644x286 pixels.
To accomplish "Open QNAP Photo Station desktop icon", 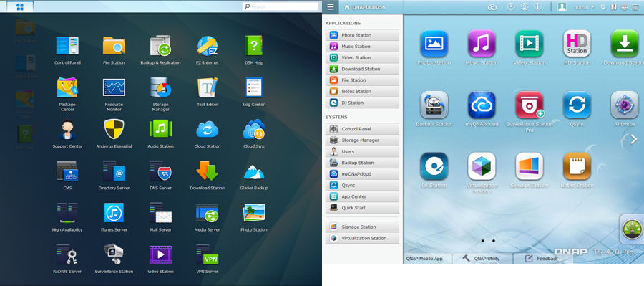I will (434, 43).
